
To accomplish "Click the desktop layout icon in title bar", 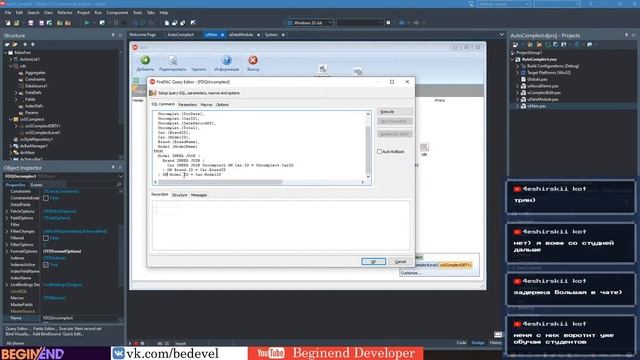I will coord(471,4).
